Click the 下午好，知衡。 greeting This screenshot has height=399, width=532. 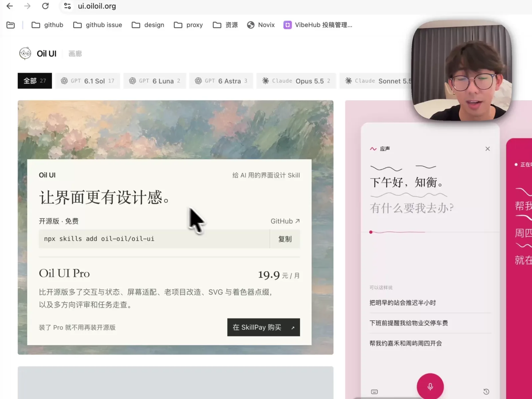pyautogui.click(x=407, y=183)
